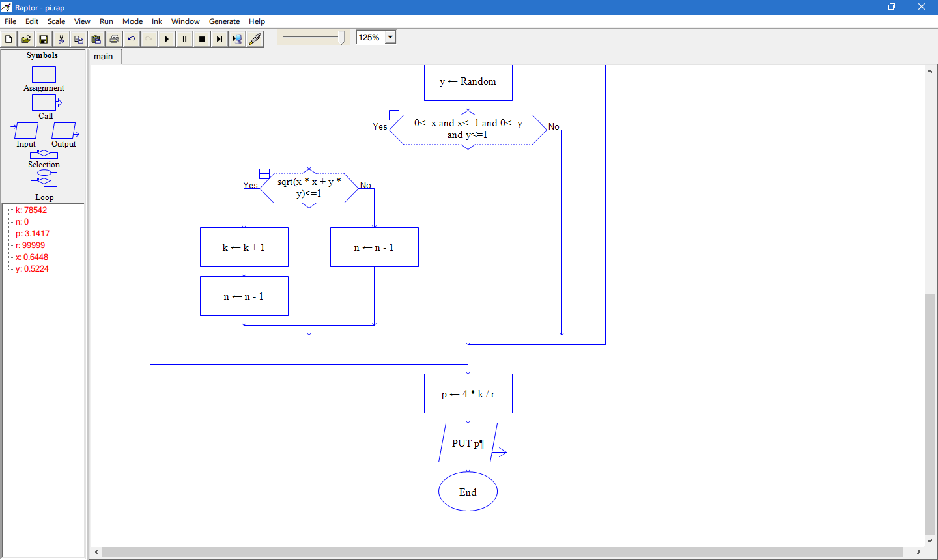Switch to the main tab

coord(104,57)
